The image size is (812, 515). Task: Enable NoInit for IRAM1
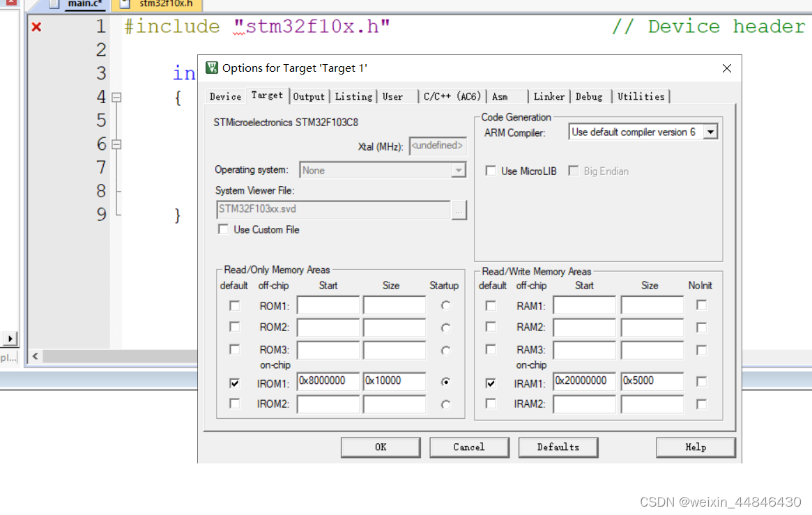click(x=700, y=383)
